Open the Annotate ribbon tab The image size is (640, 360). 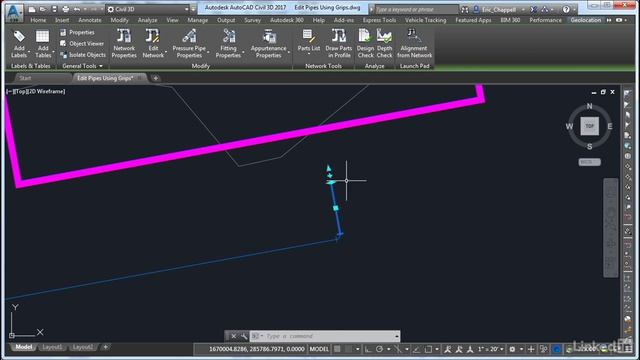pyautogui.click(x=90, y=20)
